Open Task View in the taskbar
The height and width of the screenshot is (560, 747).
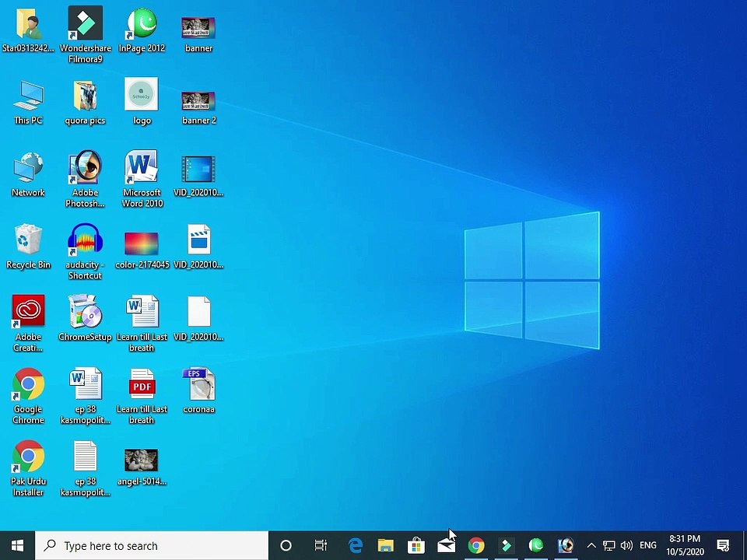click(321, 546)
